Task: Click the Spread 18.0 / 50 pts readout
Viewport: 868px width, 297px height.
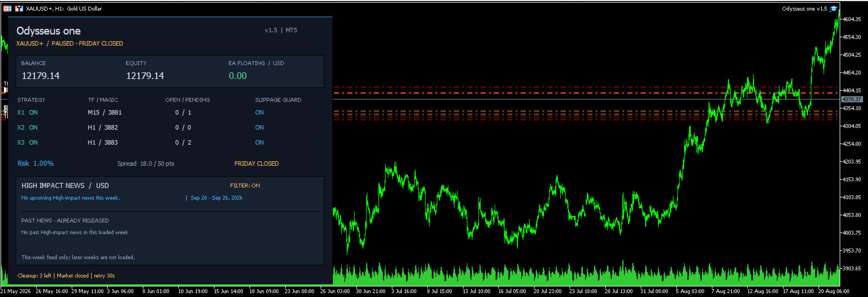Action: [146, 164]
